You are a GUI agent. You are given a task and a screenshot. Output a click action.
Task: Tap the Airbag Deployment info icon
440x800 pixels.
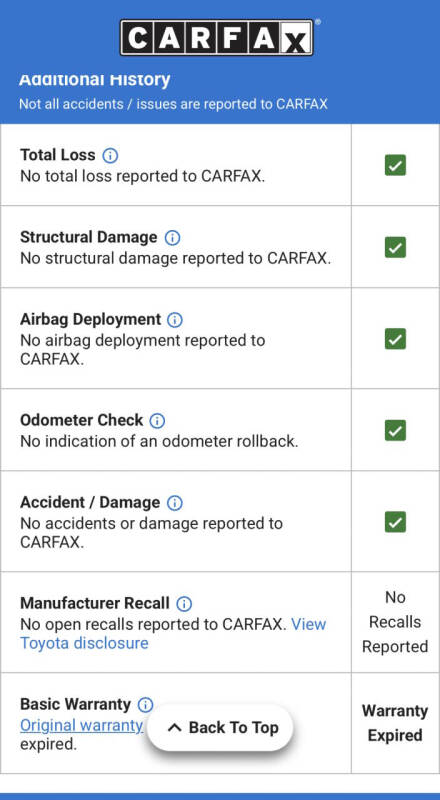(175, 320)
